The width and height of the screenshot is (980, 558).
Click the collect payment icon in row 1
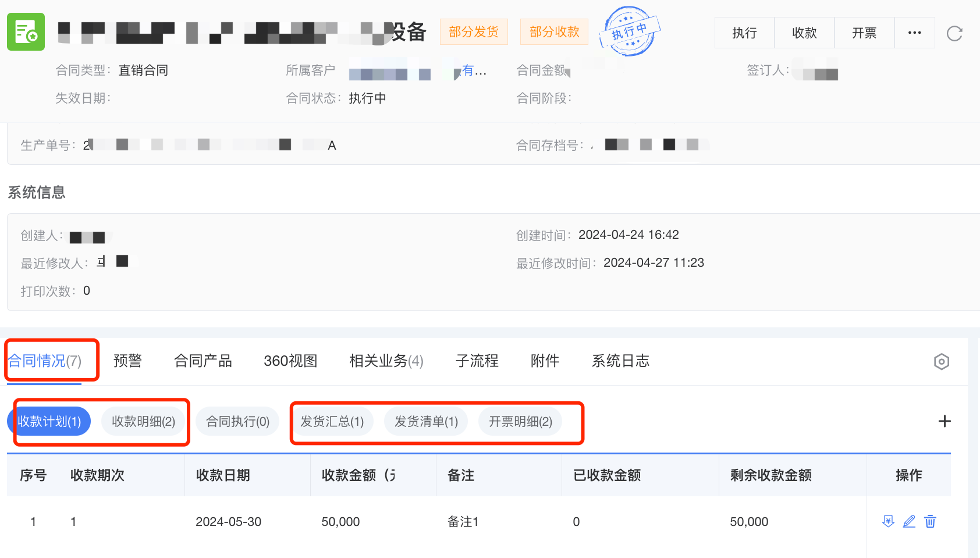click(888, 521)
